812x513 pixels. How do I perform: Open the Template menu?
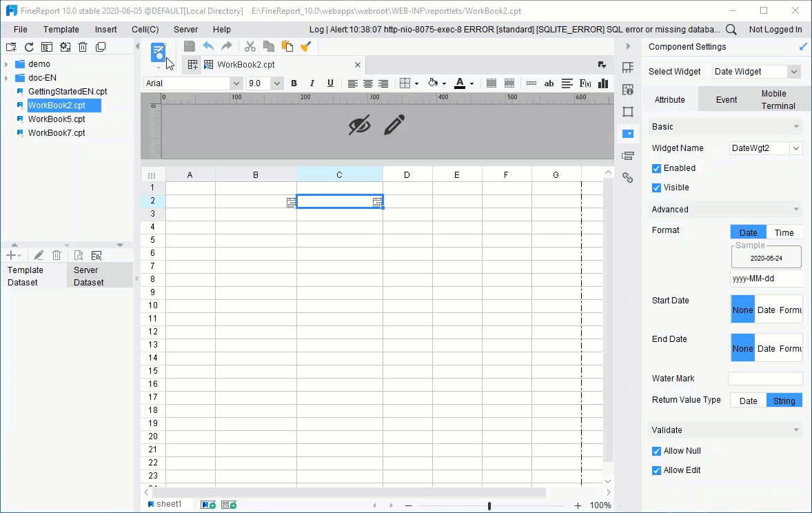61,30
